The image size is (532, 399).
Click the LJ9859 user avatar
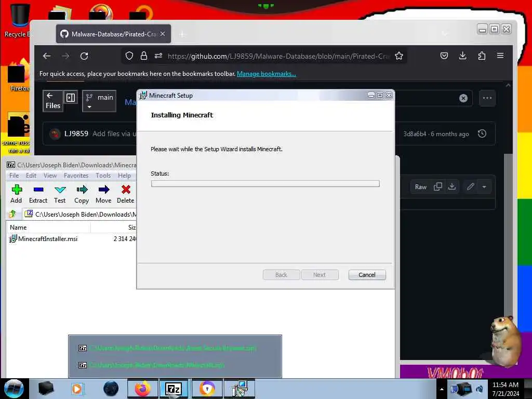coord(55,134)
